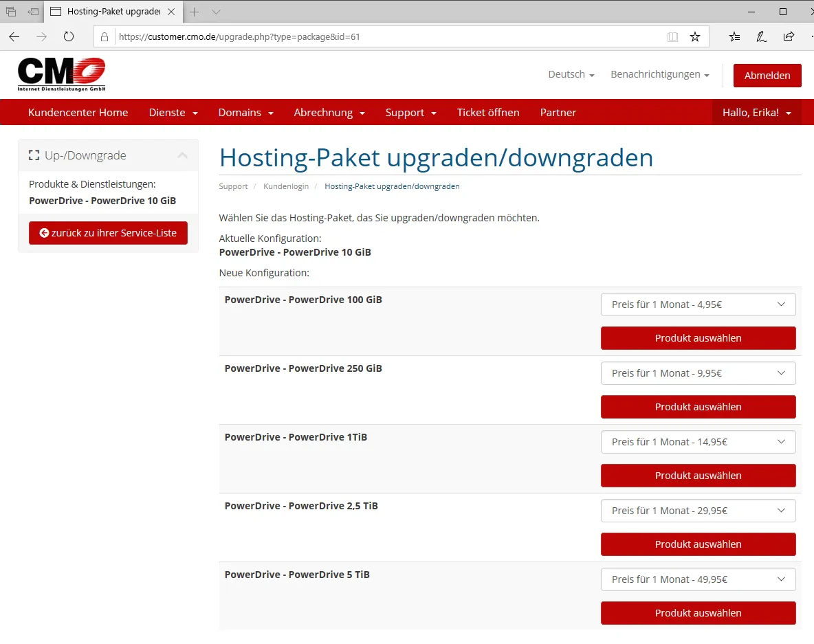The height and width of the screenshot is (644, 814).
Task: Click the Abmelden button
Action: click(x=767, y=75)
